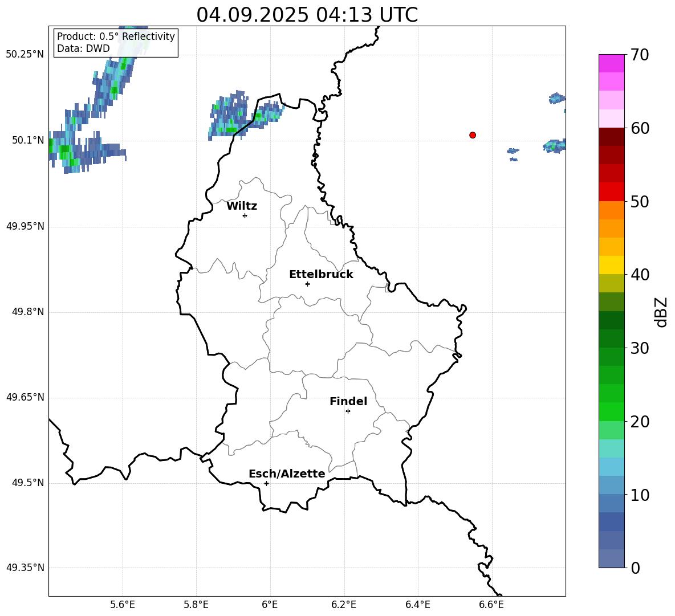Click the 6.2°E longitude axis label
This screenshot has height=616, width=675.
click(x=344, y=605)
